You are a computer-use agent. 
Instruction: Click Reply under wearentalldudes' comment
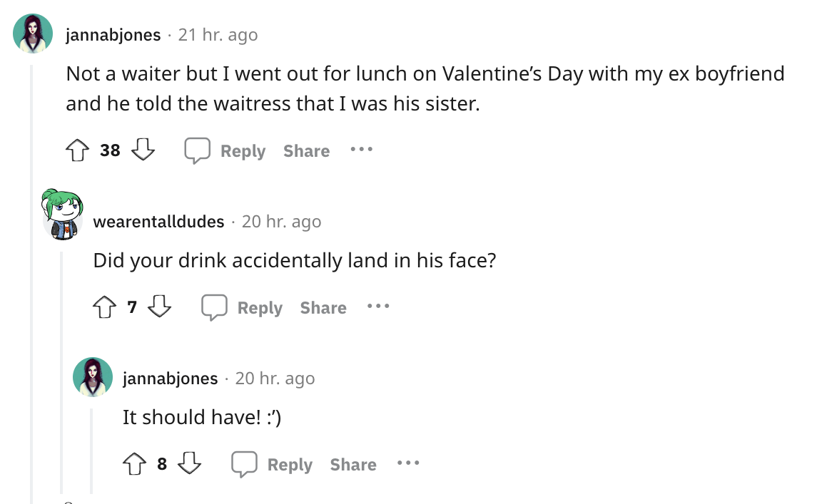(x=260, y=307)
